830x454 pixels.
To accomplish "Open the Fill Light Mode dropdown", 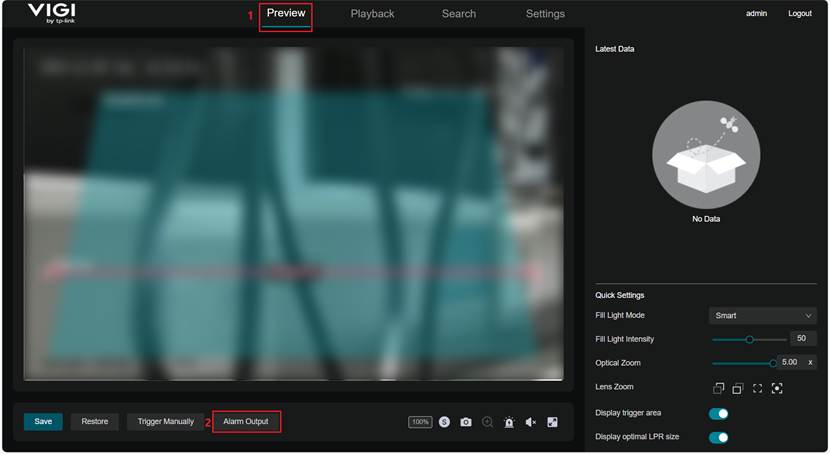I will tap(762, 315).
